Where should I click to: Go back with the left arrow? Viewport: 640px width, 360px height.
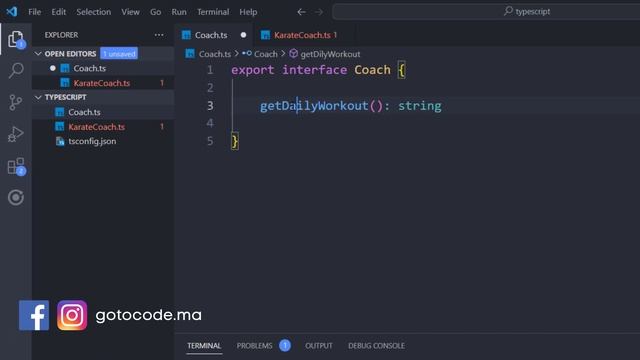[301, 12]
